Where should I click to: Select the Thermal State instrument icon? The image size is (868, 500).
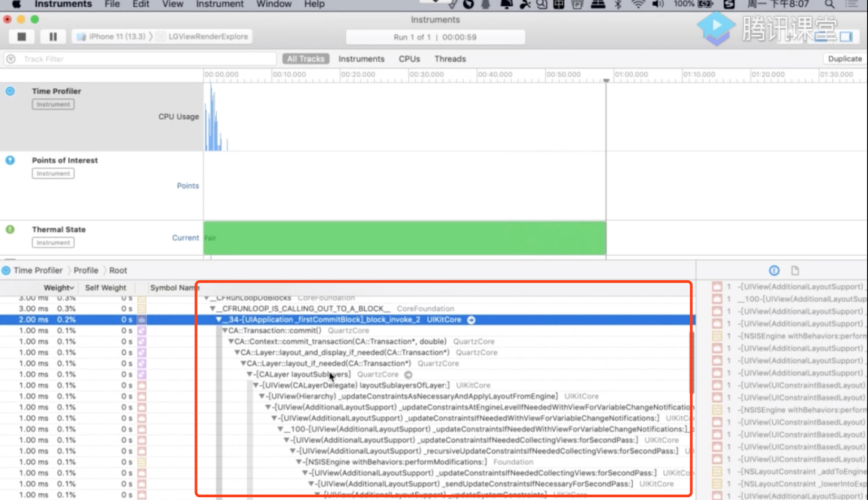[10, 229]
